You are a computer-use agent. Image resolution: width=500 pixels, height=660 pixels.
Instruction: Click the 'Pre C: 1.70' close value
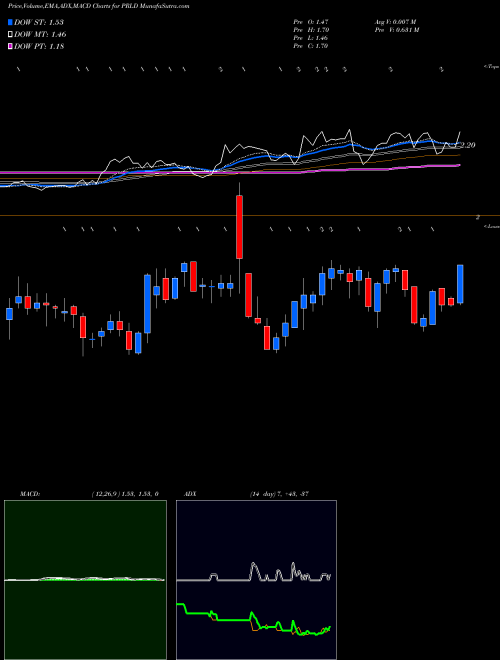click(x=311, y=46)
